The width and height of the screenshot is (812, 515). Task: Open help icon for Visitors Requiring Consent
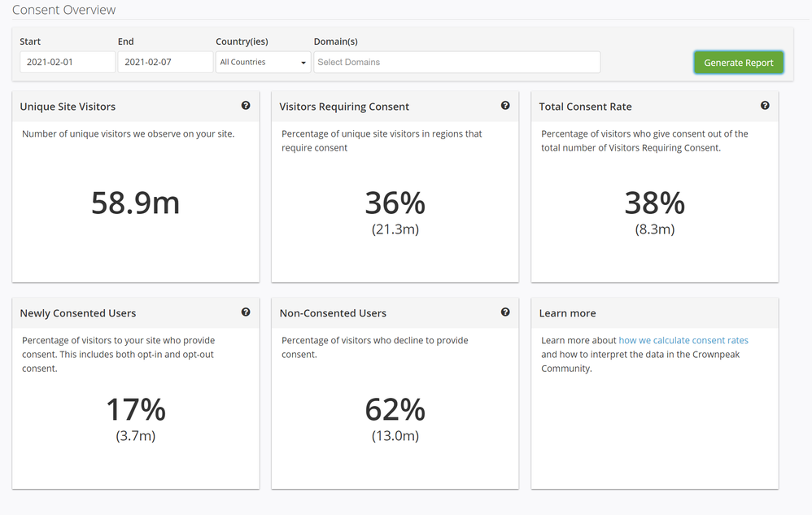[x=505, y=106]
